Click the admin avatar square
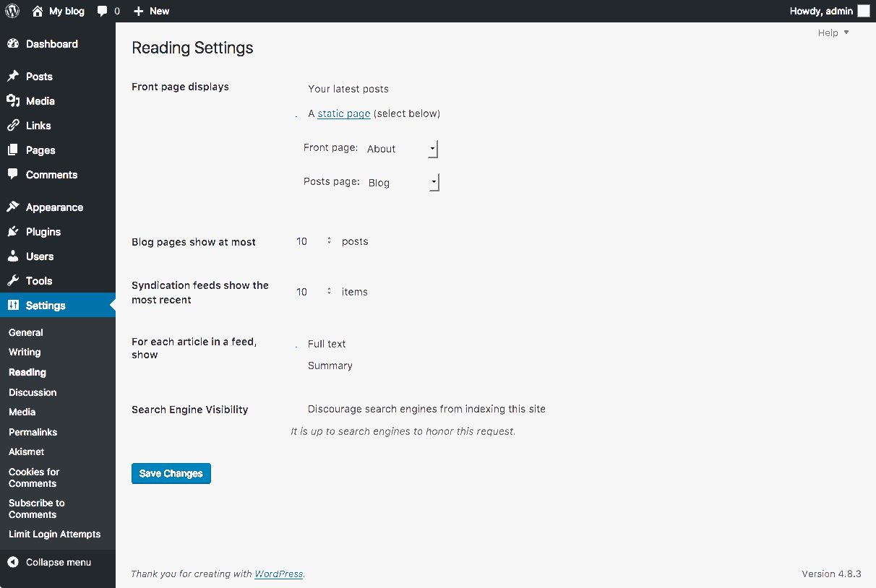This screenshot has width=876, height=588. [x=864, y=11]
